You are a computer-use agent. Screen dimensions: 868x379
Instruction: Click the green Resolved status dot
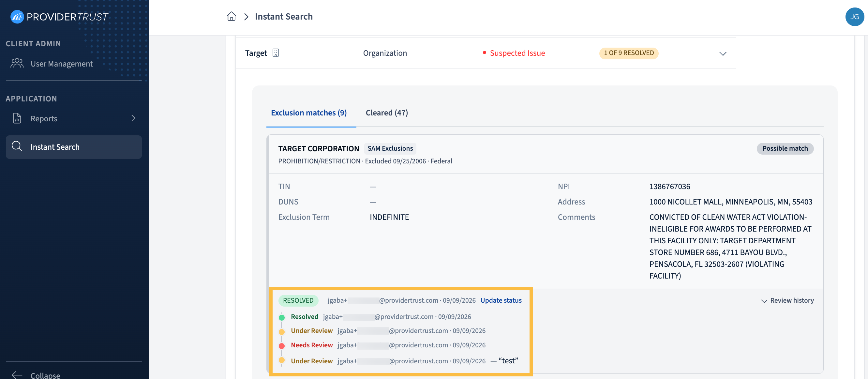click(282, 317)
